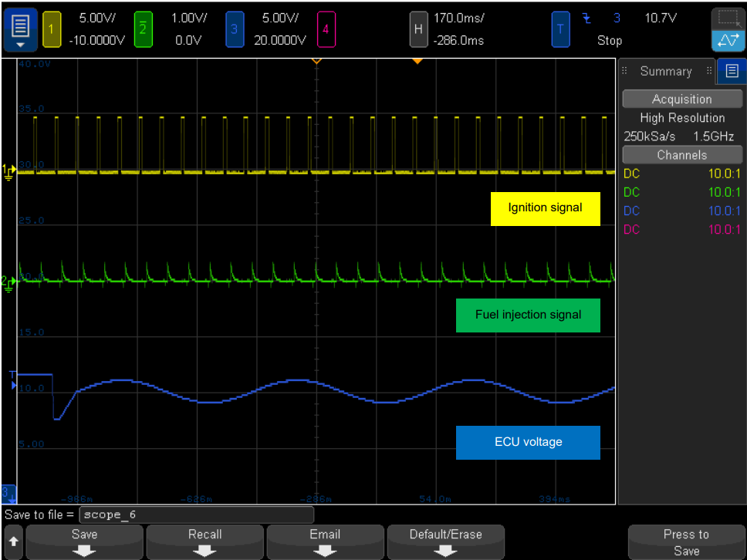Click the yellow DC 10.0:1 channel row
The image size is (747, 560).
[682, 174]
